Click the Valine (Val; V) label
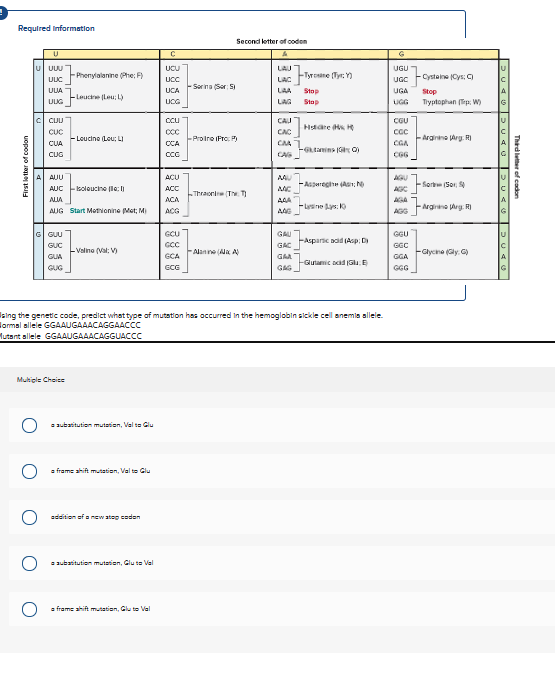 pyautogui.click(x=97, y=250)
